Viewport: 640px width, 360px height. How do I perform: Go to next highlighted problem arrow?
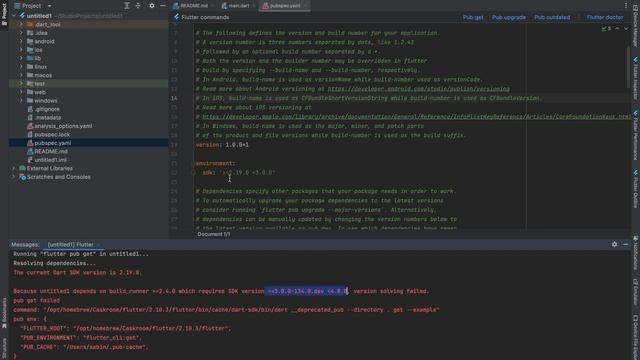[626, 29]
